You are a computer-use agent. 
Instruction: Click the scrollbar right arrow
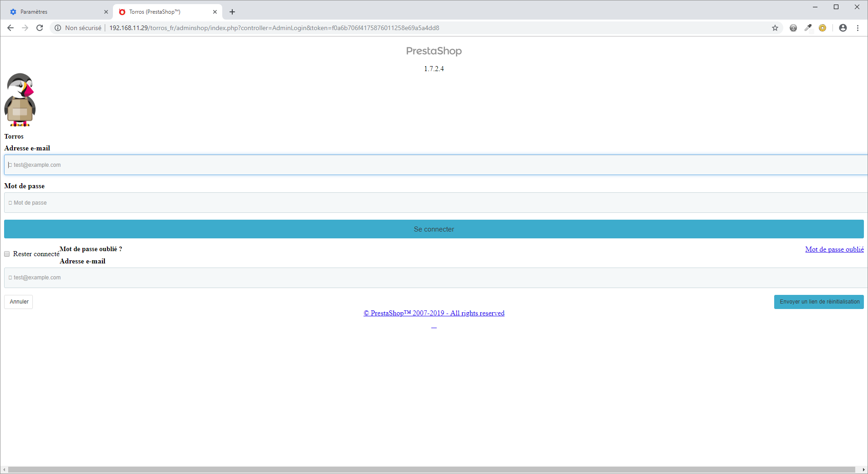[863, 469]
